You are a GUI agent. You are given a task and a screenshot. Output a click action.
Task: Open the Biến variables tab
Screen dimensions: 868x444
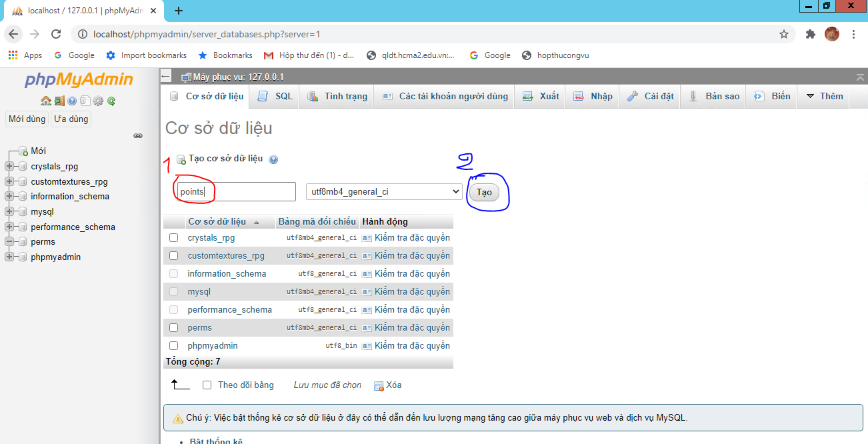772,96
